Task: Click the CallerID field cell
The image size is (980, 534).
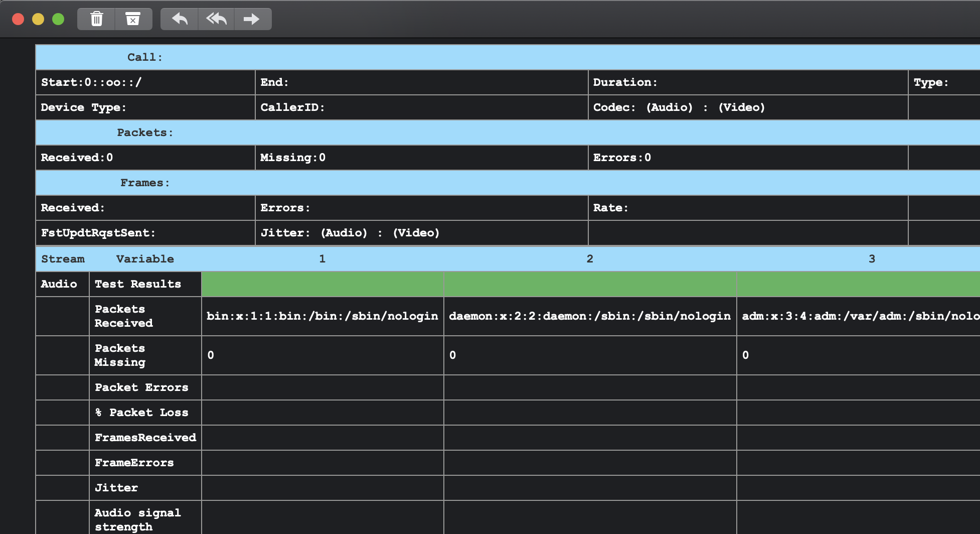Action: coord(421,107)
